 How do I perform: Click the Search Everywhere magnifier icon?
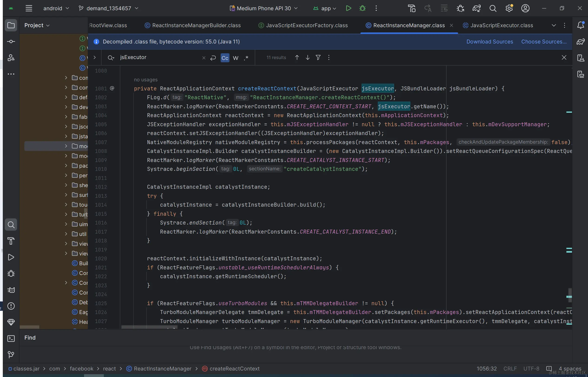coord(493,8)
